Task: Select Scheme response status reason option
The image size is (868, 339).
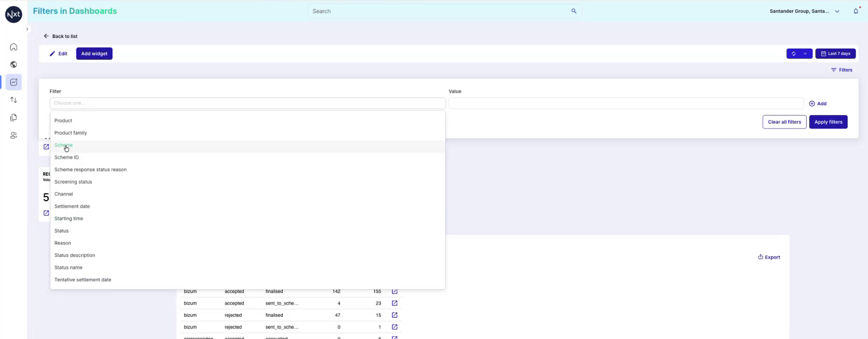Action: (x=247, y=169)
